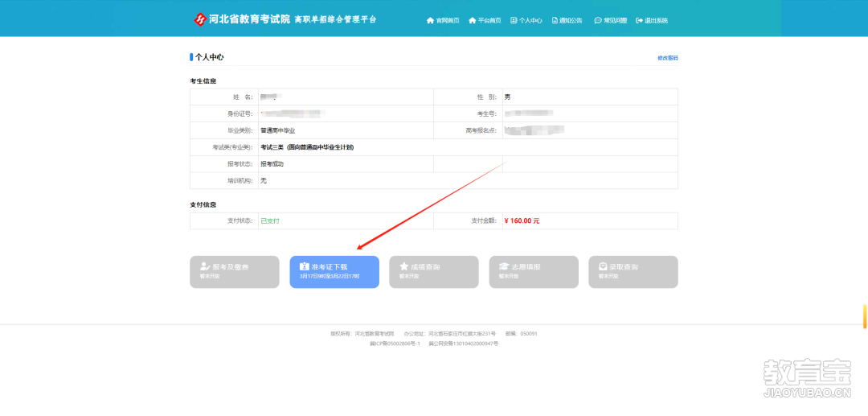Click the 男 gender value

pyautogui.click(x=507, y=97)
